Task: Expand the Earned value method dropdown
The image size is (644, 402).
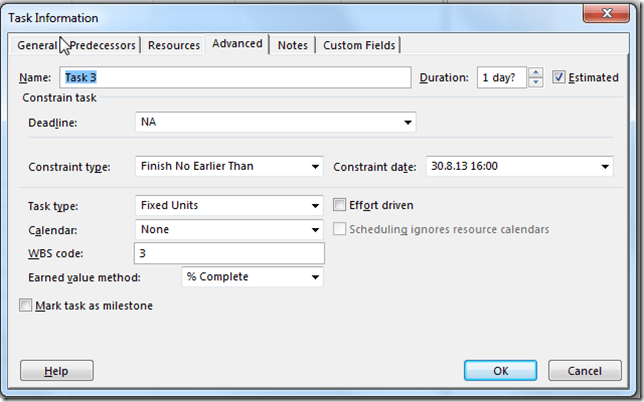Action: (x=315, y=277)
